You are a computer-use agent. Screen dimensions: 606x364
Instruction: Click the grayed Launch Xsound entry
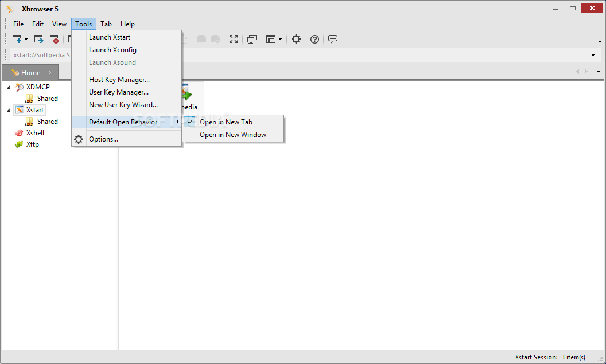(x=127, y=62)
